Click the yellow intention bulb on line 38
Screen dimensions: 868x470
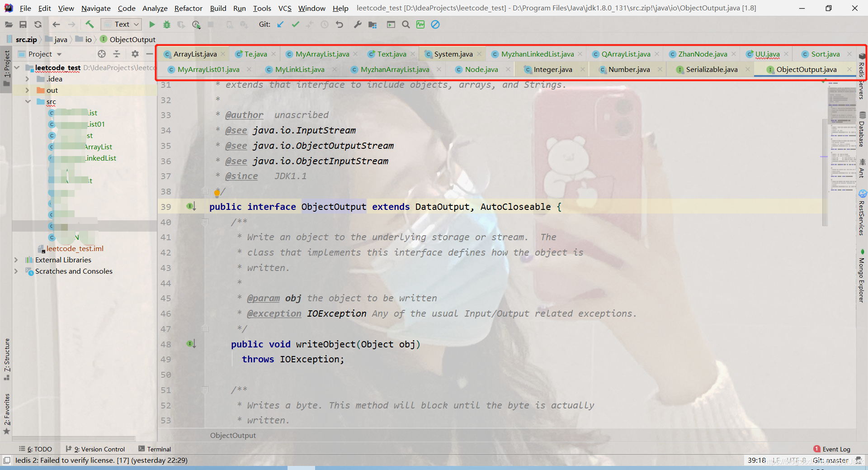(x=217, y=193)
